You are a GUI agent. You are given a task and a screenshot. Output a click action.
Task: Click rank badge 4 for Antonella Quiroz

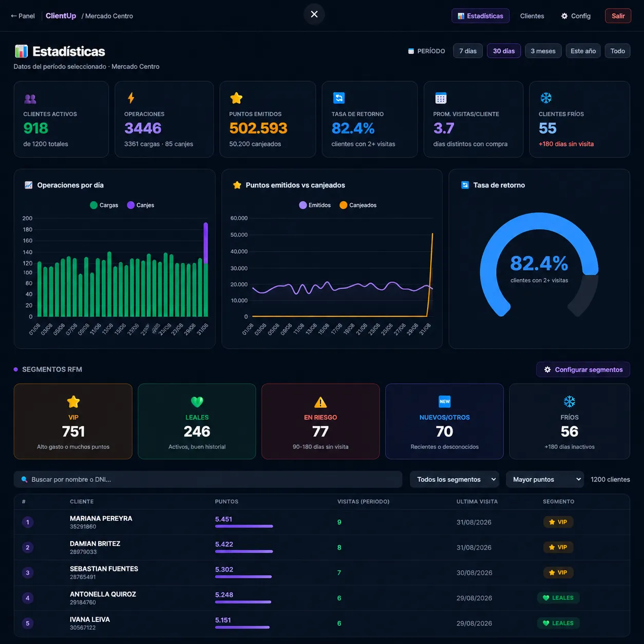[x=28, y=598]
